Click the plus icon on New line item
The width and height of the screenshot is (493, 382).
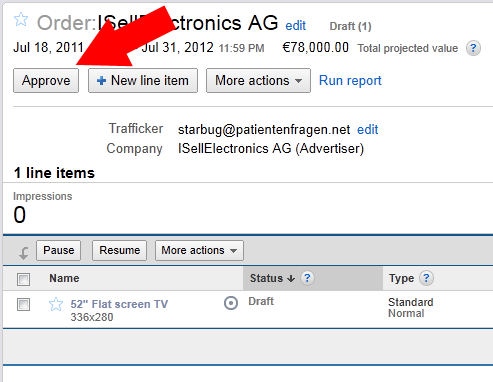101,81
